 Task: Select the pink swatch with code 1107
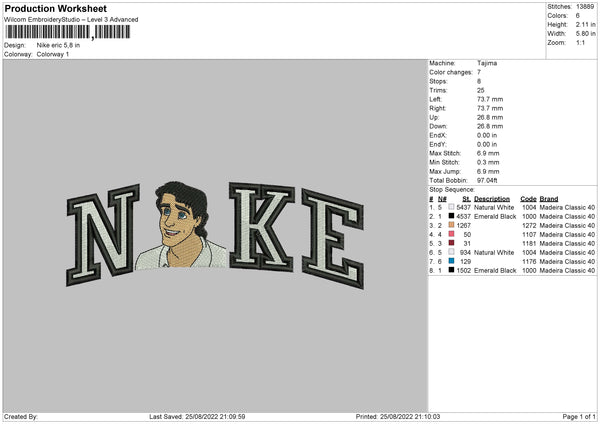(x=451, y=234)
